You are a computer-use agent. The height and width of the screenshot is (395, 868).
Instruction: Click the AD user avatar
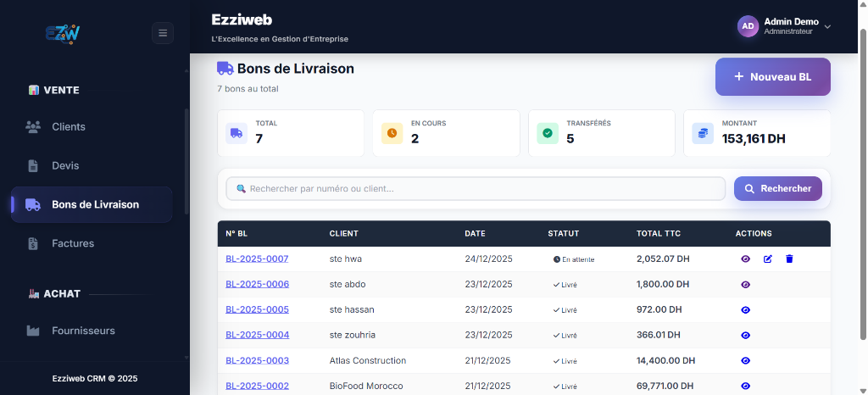pyautogui.click(x=748, y=26)
